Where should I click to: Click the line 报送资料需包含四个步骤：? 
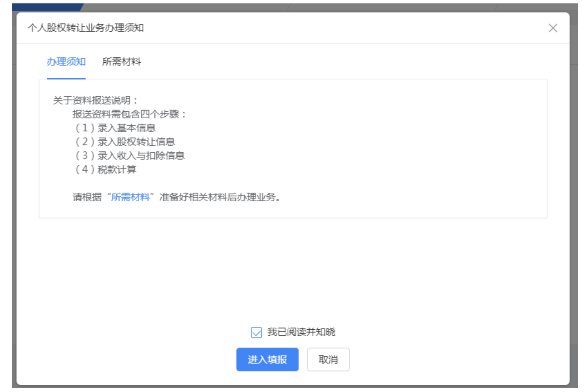coord(130,114)
